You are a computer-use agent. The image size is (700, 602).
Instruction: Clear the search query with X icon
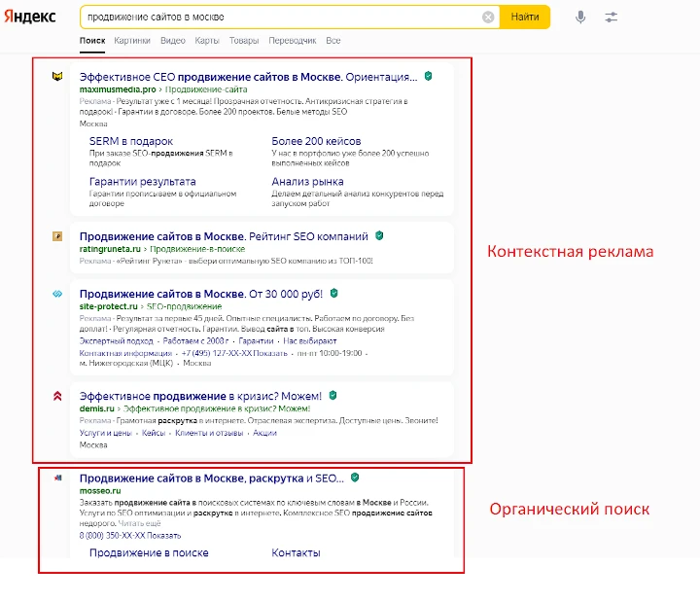[488, 18]
